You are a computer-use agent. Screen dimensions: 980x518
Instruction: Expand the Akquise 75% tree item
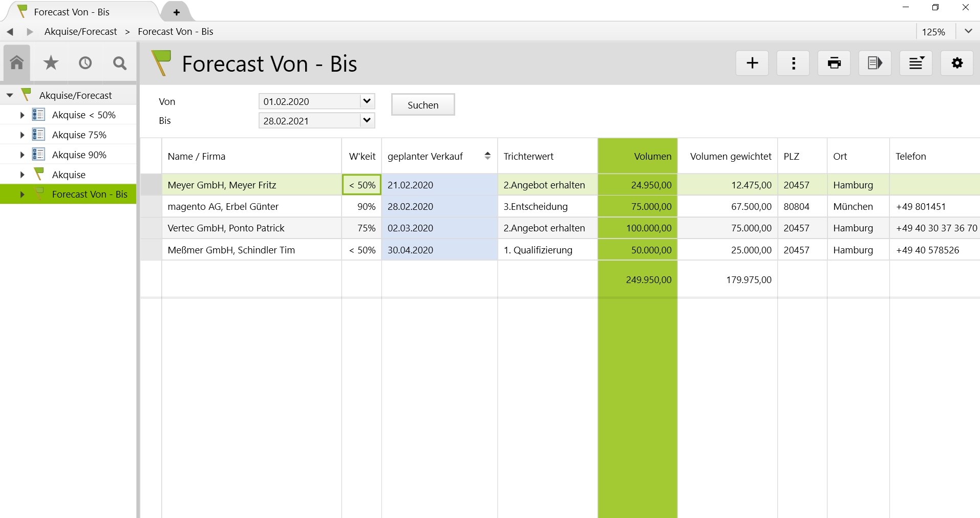[21, 134]
